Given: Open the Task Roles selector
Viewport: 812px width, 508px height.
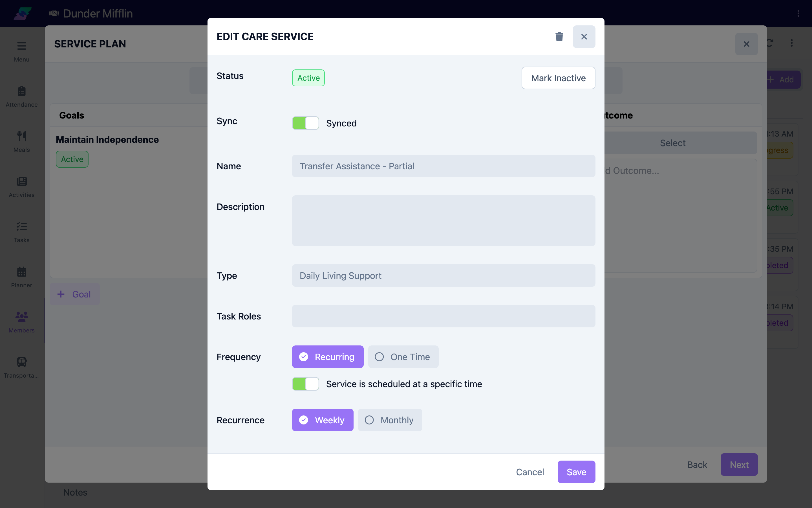Looking at the screenshot, I should point(443,316).
